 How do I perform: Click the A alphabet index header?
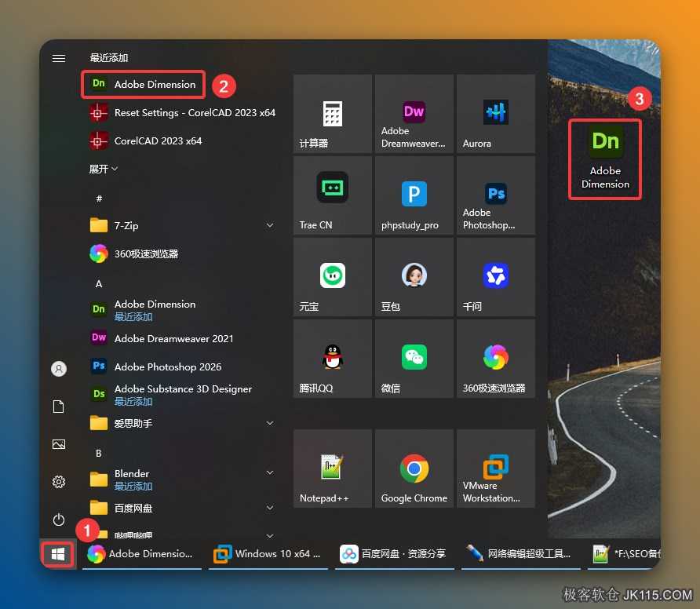[99, 283]
